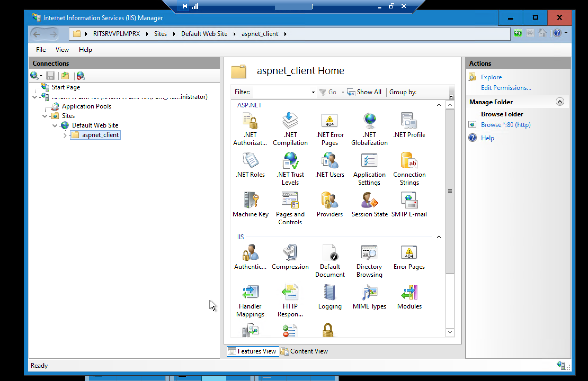Click the Save toolbar icon in Connections
Image resolution: width=588 pixels, height=381 pixels.
click(x=50, y=76)
